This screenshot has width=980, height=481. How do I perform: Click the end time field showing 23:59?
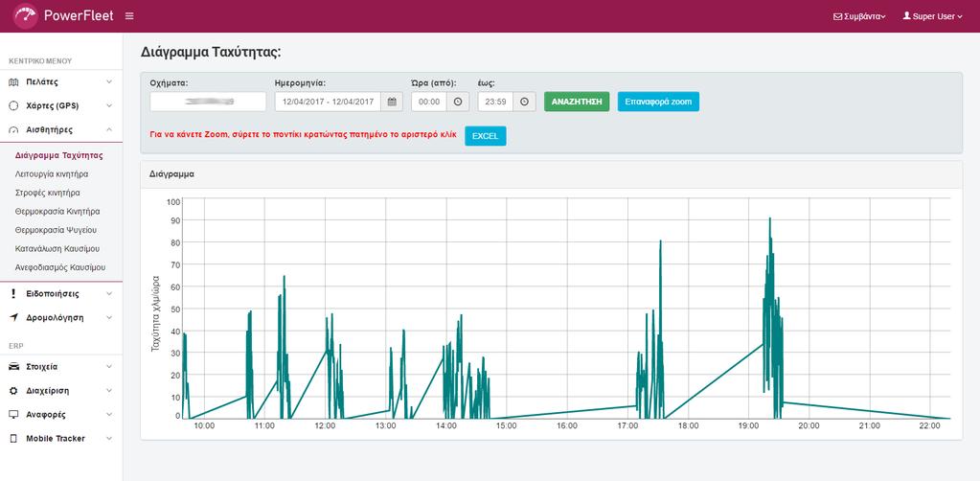tap(495, 102)
